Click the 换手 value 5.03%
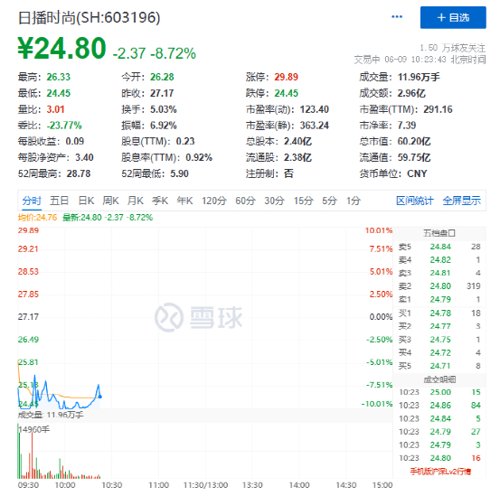The width and height of the screenshot is (500, 496). (x=163, y=109)
